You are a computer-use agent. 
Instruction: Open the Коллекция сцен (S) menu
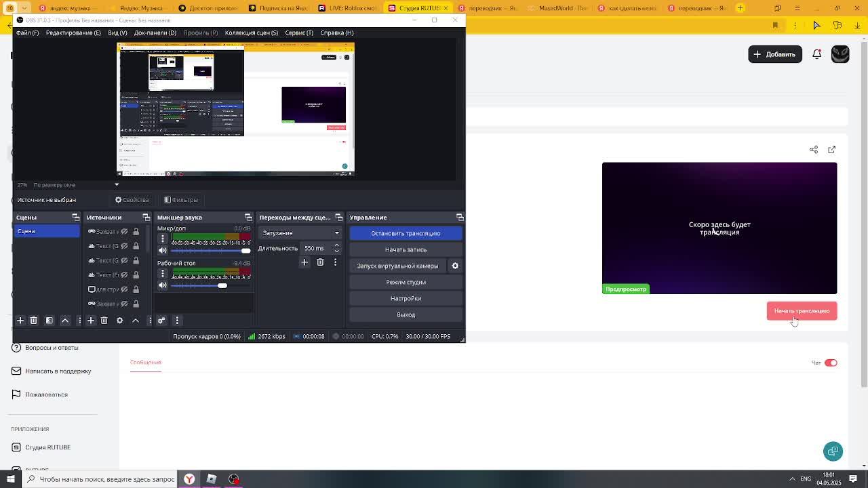click(252, 33)
